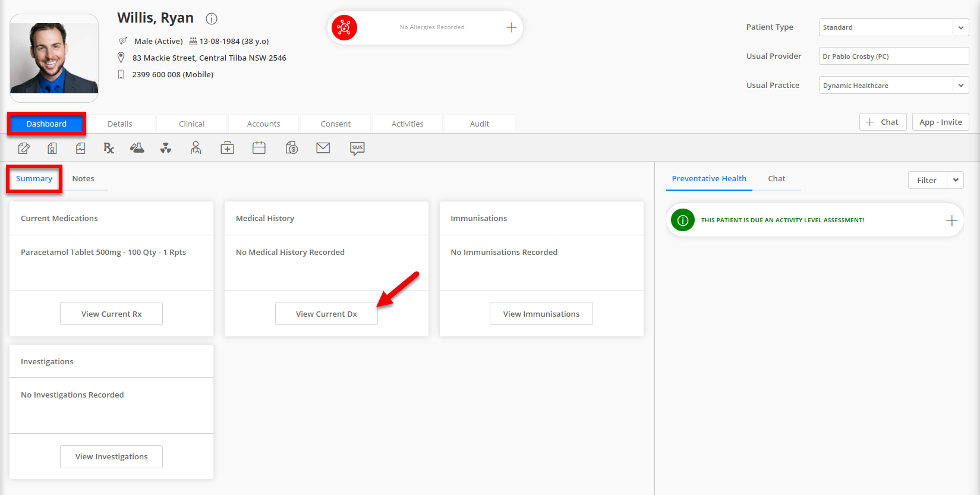980x495 pixels.
Task: Click the patient profile photo
Action: coord(54,58)
